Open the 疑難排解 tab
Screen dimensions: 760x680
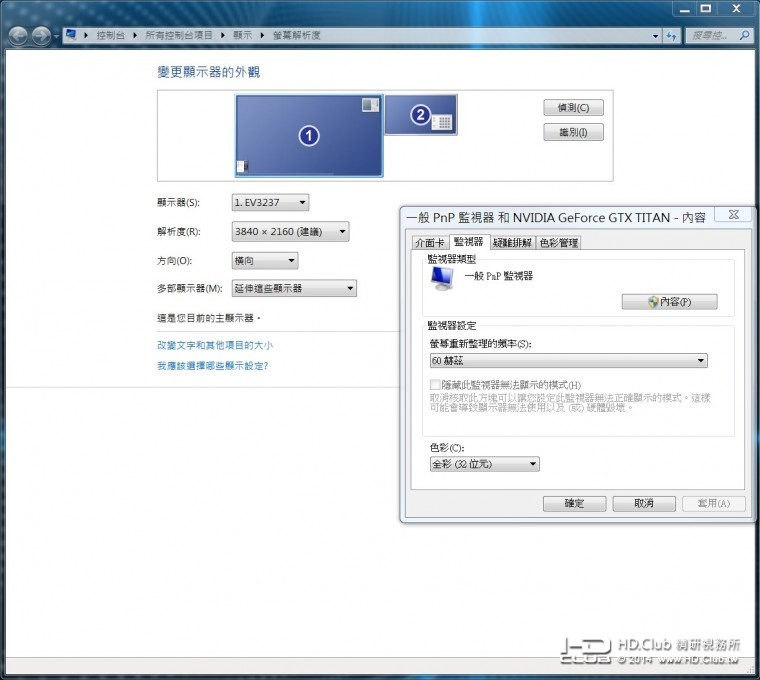[x=511, y=242]
